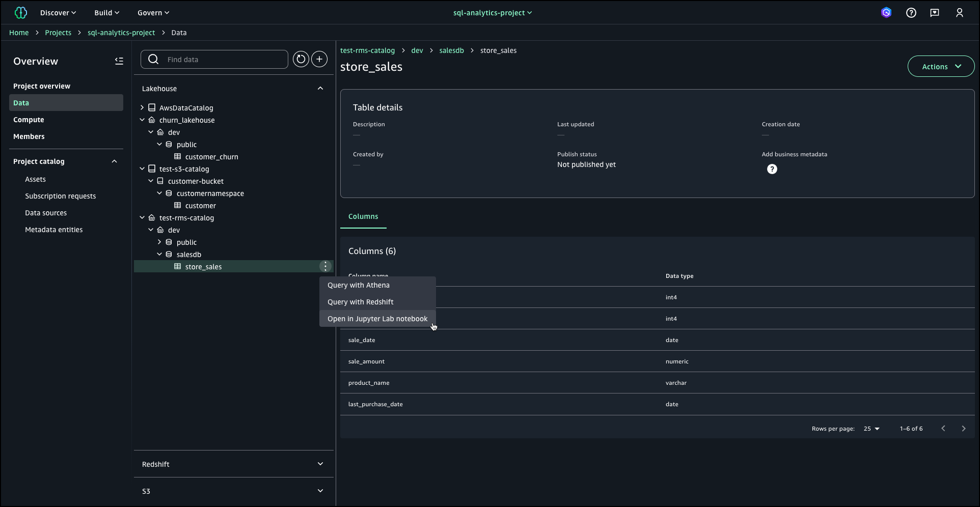Click the business metadata help icon
980x507 pixels.
772,169
